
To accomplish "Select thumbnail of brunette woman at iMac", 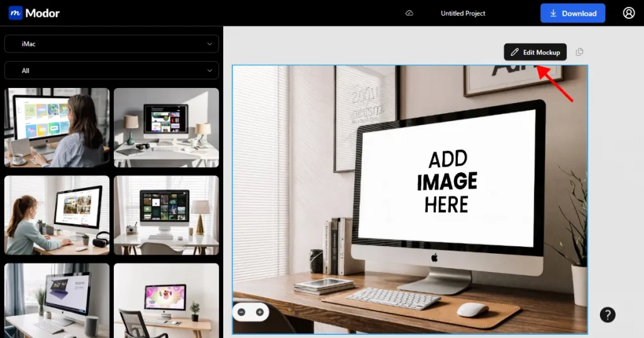I will pyautogui.click(x=57, y=128).
